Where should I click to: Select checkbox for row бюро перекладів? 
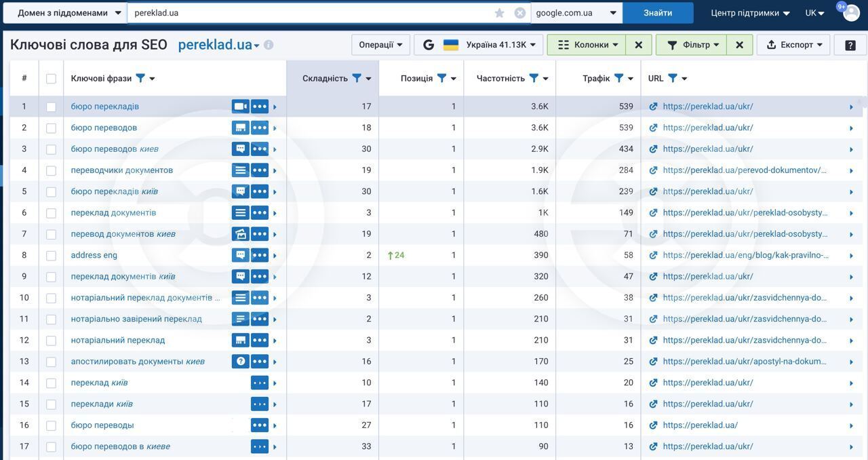click(x=51, y=107)
